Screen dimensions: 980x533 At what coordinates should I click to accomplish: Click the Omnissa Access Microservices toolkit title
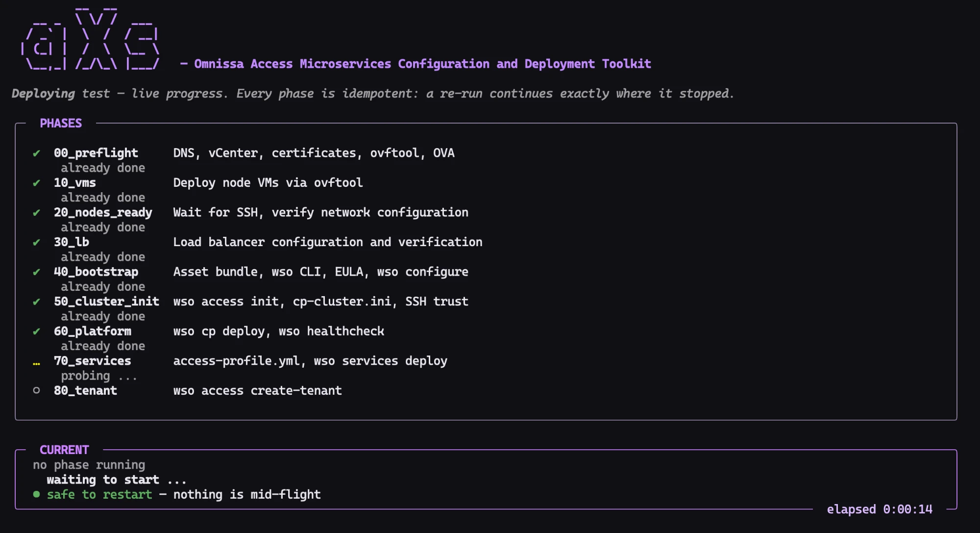click(x=422, y=64)
